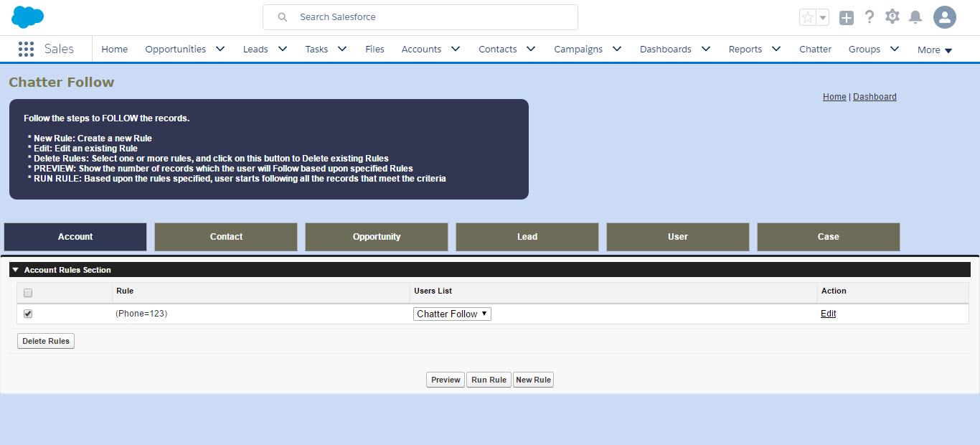This screenshot has width=980, height=445.
Task: Open the Notifications bell icon
Action: [x=915, y=17]
